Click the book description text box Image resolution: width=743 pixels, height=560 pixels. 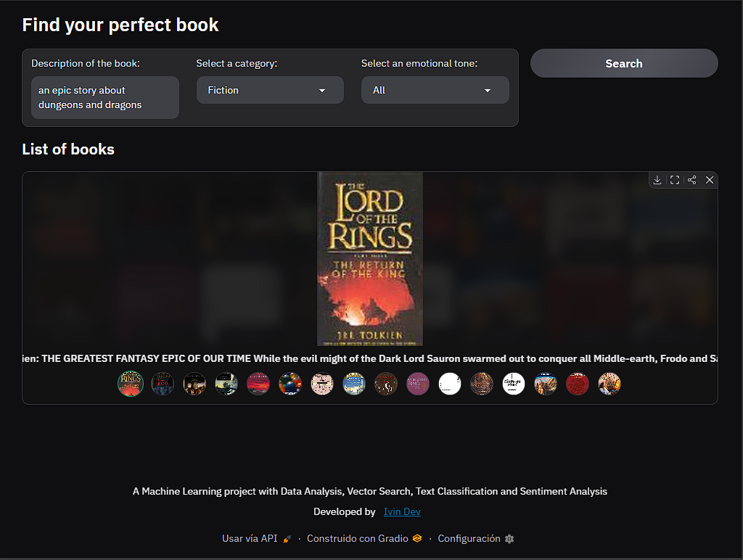pyautogui.click(x=105, y=98)
